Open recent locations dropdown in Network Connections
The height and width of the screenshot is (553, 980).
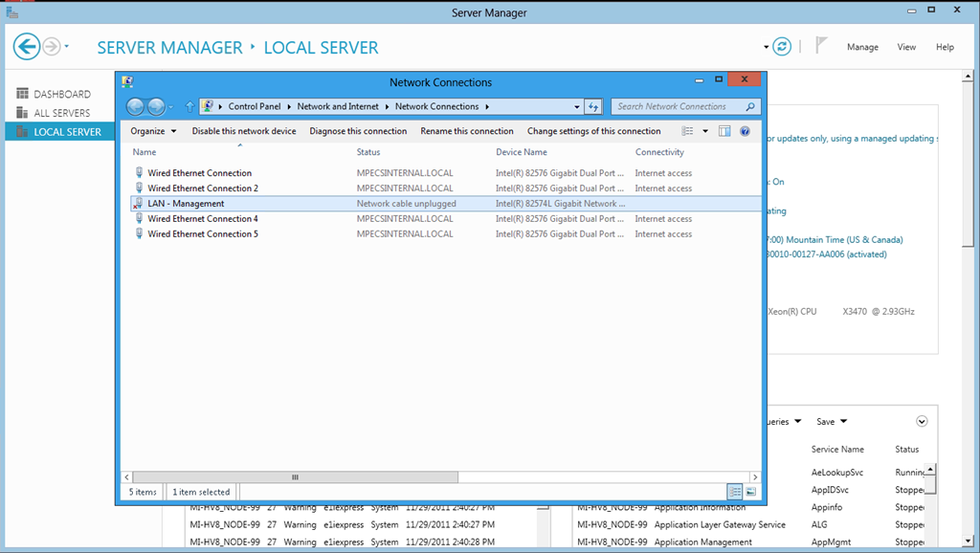point(170,107)
